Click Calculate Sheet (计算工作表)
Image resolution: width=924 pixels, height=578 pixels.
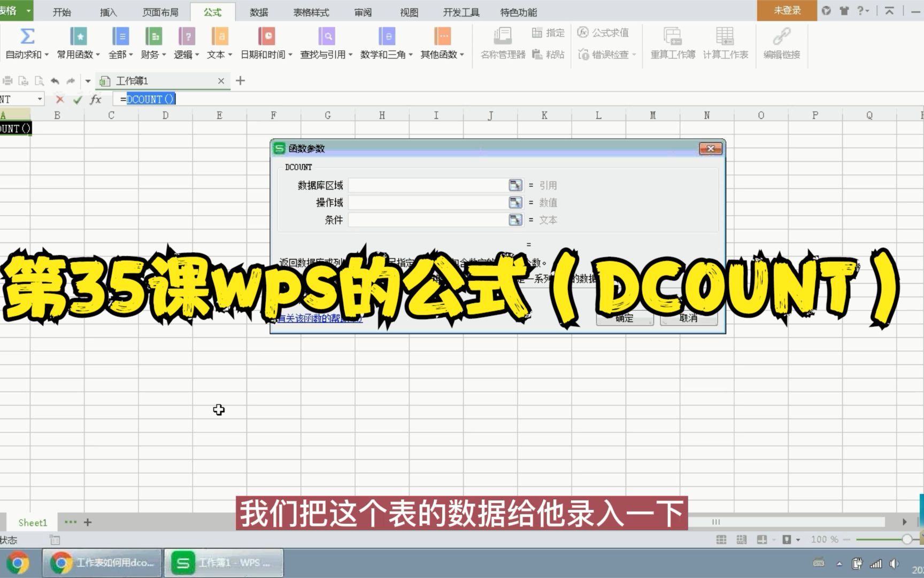pos(725,43)
